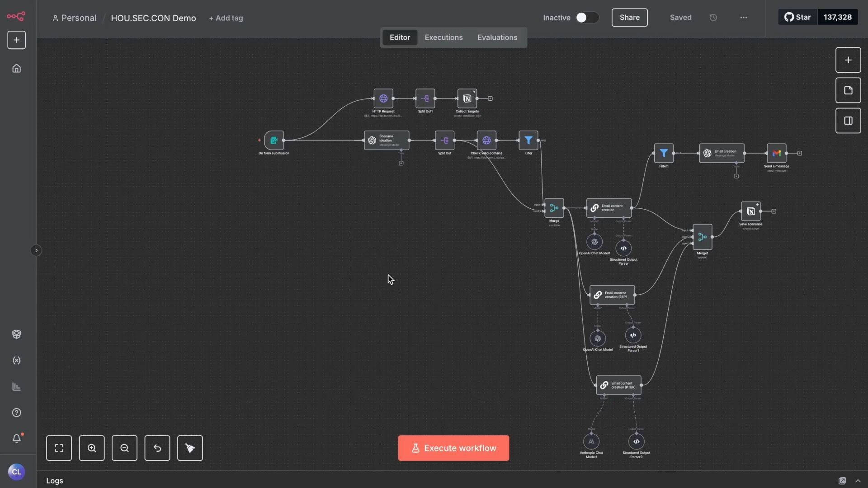The image size is (868, 488).
Task: Click the Execute workflow button
Action: pyautogui.click(x=453, y=448)
